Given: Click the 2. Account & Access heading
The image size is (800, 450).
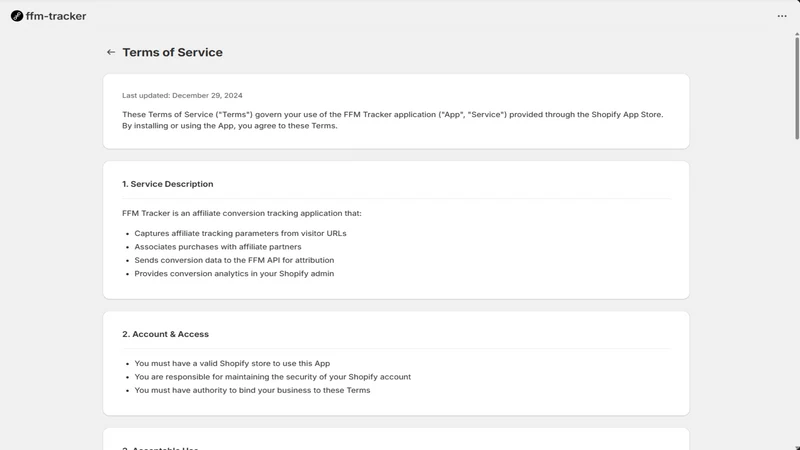Looking at the screenshot, I should (165, 334).
